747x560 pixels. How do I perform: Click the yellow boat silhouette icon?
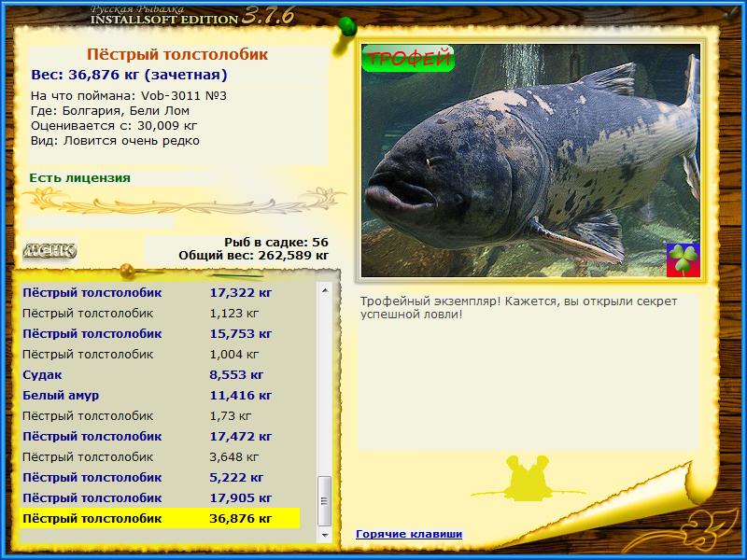click(x=528, y=479)
